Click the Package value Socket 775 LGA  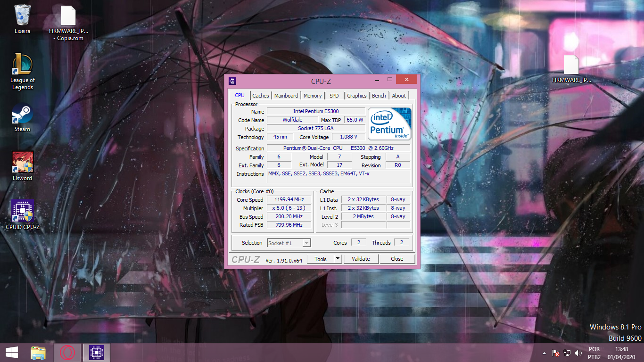point(316,129)
